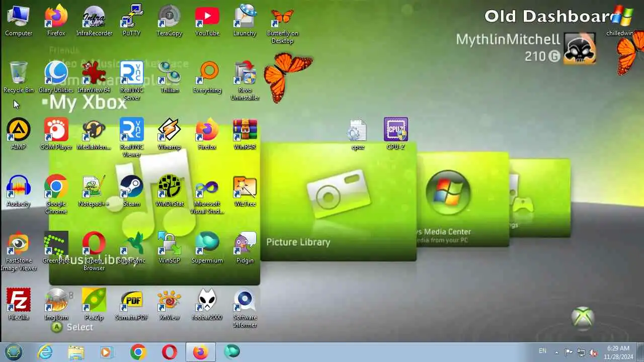Image resolution: width=644 pixels, height=362 pixels.
Task: Select the RealVNC Server icon
Action: tap(131, 81)
